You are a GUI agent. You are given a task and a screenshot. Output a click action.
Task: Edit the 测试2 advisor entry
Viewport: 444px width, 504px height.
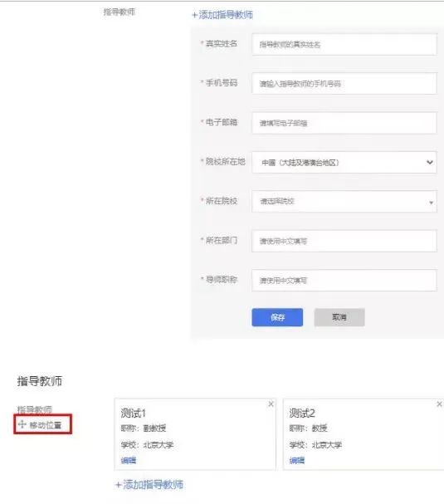(297, 461)
